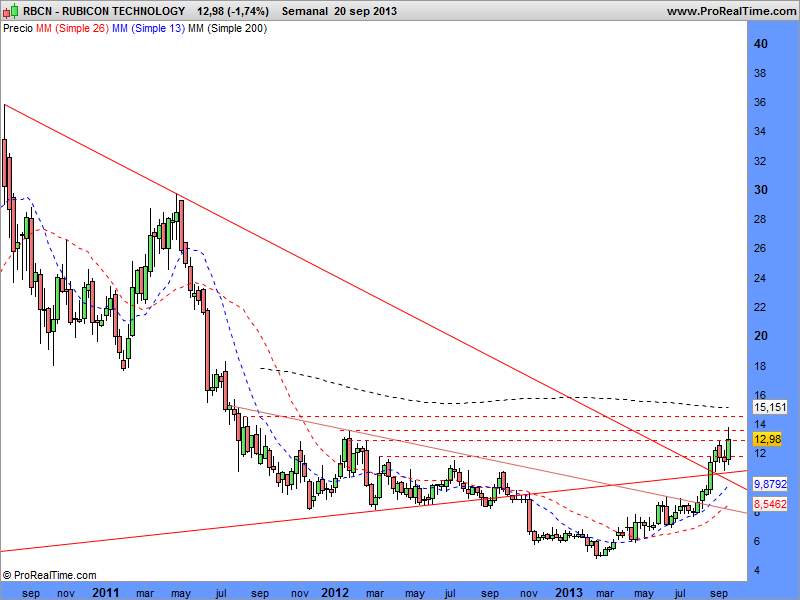
Task: Click the 2011 year marker on time axis
Action: click(105, 593)
